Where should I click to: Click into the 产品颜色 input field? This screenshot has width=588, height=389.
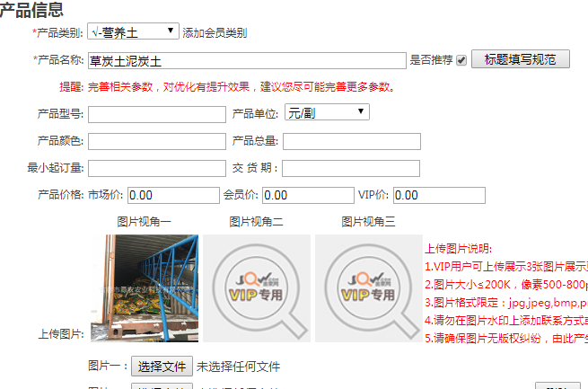click(157, 141)
